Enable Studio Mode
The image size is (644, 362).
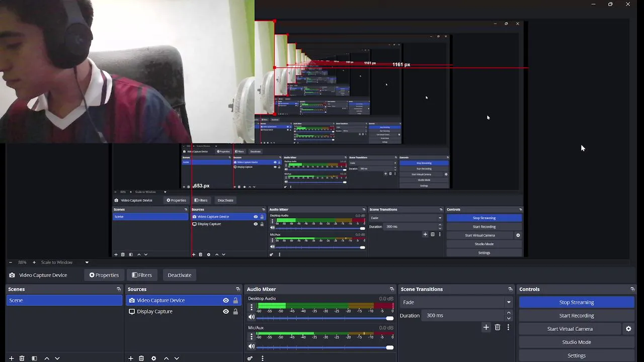tap(577, 342)
